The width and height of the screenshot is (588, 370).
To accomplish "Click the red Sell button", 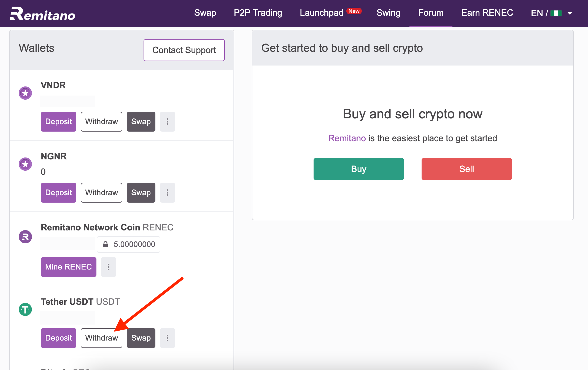I will (467, 169).
